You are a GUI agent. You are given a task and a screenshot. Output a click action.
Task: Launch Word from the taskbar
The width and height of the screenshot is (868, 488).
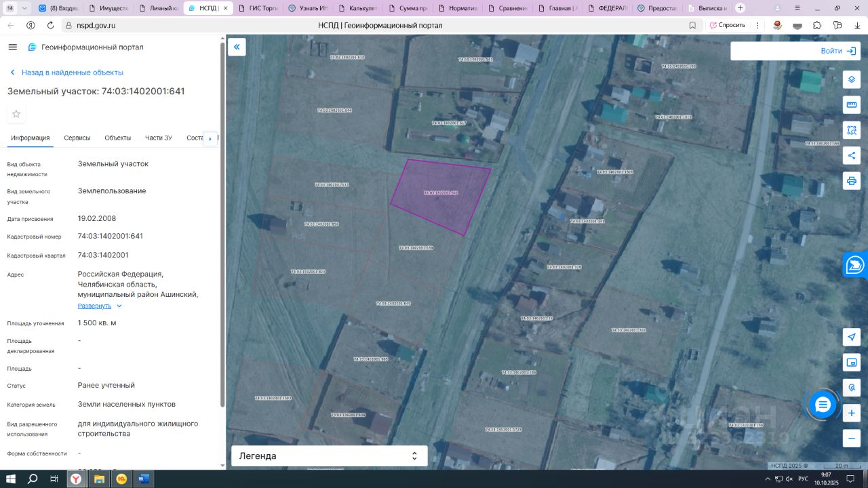(x=143, y=479)
